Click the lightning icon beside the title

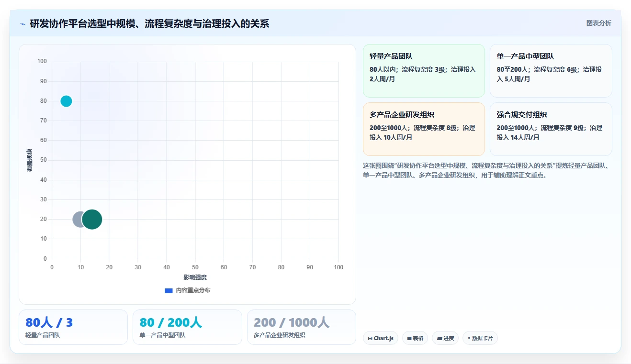(23, 24)
